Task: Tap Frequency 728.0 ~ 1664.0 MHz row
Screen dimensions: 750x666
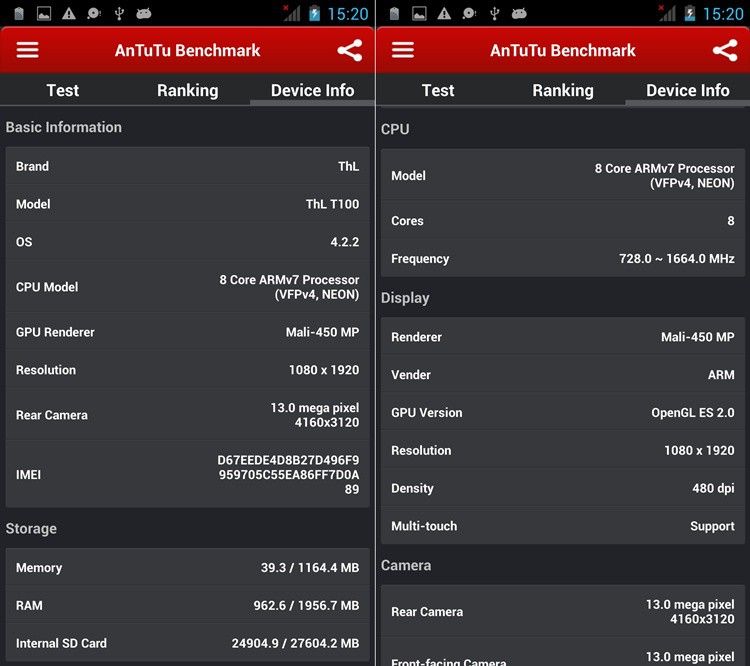Action: click(x=563, y=258)
